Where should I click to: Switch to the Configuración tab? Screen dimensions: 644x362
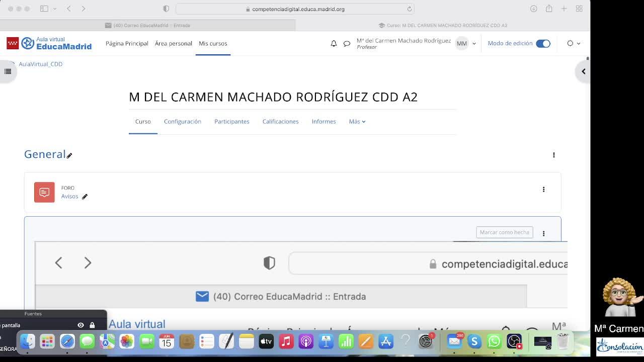(x=183, y=122)
